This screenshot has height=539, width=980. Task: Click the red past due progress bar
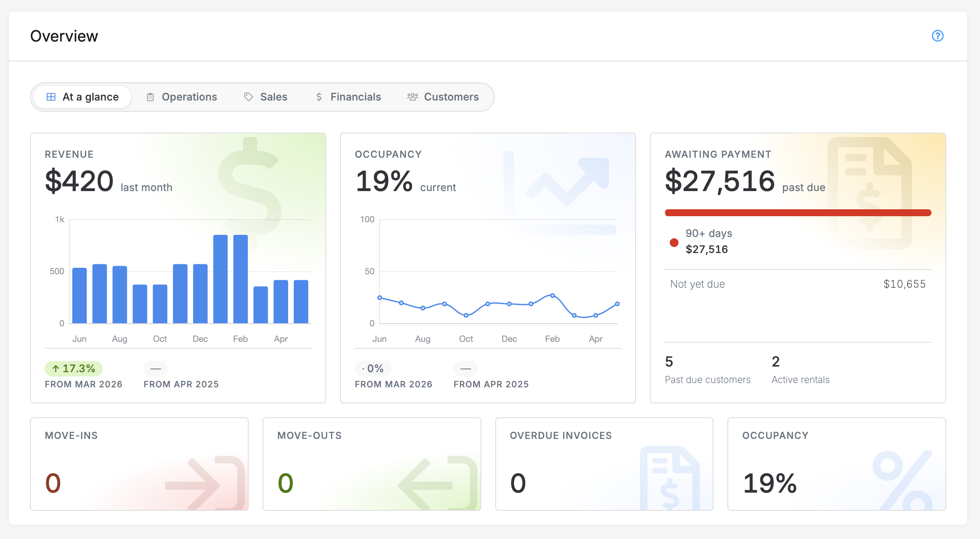(x=798, y=213)
